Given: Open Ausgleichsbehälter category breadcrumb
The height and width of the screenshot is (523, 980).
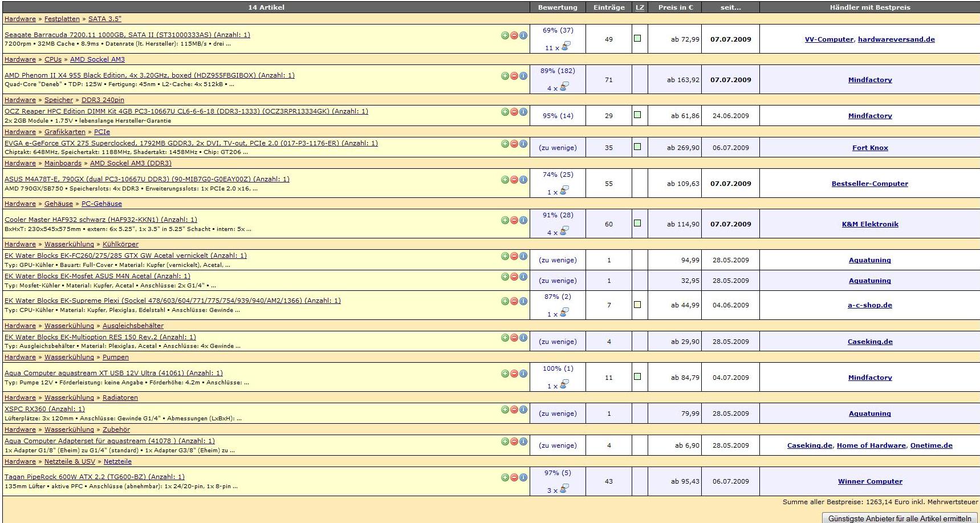Looking at the screenshot, I should pyautogui.click(x=133, y=326).
